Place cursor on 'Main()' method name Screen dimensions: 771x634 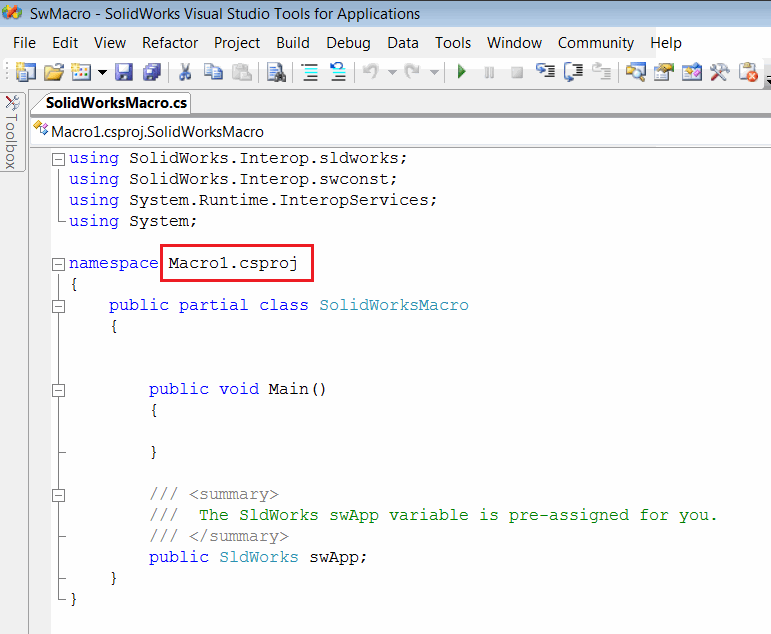[297, 389]
